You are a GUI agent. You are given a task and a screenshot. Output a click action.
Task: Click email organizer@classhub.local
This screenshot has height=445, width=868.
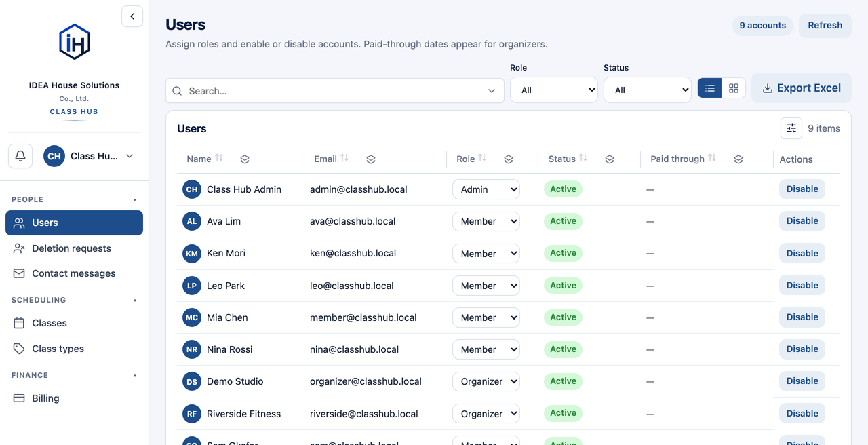[x=366, y=381]
